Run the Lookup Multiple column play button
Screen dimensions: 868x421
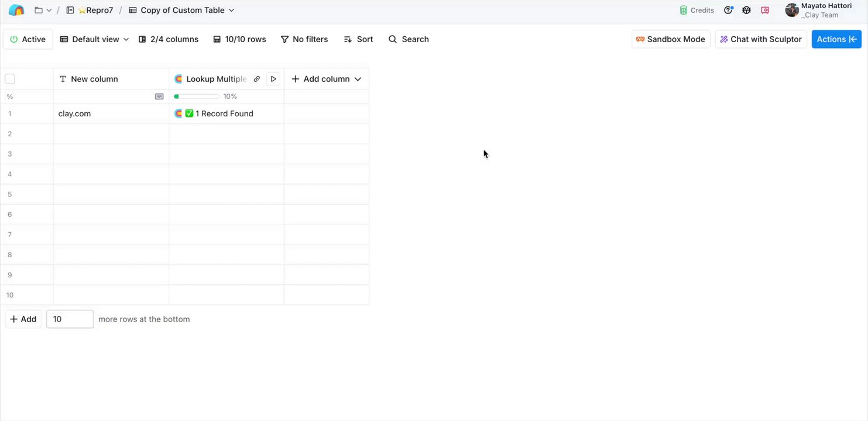tap(273, 79)
